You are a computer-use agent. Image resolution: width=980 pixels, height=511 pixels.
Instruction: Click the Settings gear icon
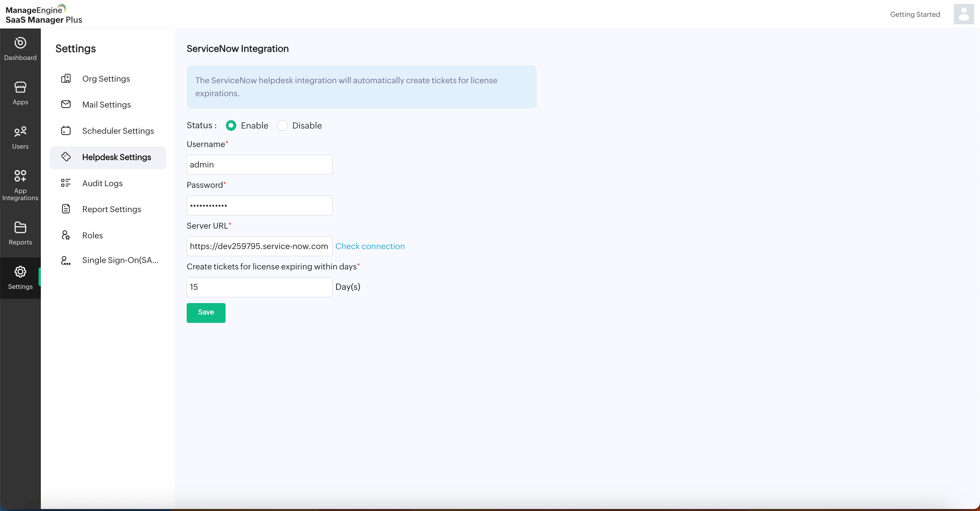[20, 271]
